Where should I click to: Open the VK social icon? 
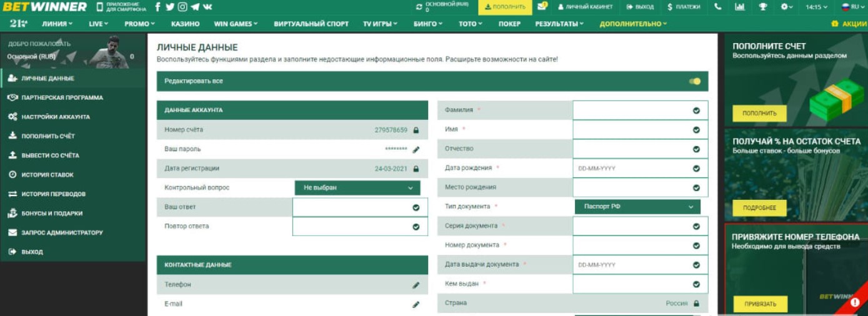207,7
